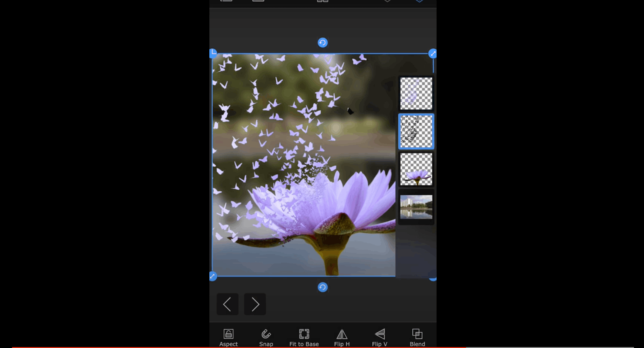Click the bottom-left diagonal scale handle
Image resolution: width=644 pixels, height=348 pixels.
pyautogui.click(x=213, y=276)
